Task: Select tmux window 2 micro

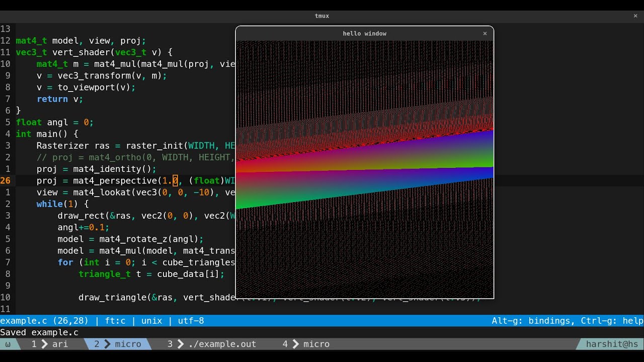Action: tap(118, 344)
